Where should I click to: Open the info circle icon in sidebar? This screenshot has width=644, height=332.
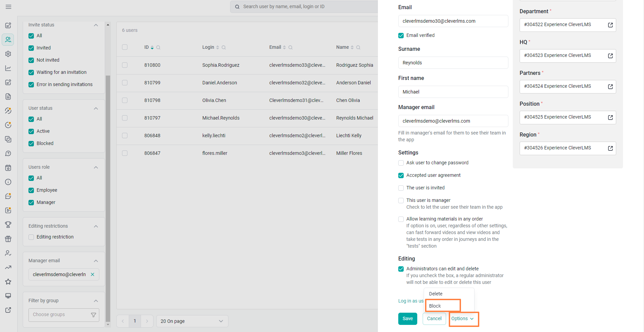pyautogui.click(x=8, y=182)
